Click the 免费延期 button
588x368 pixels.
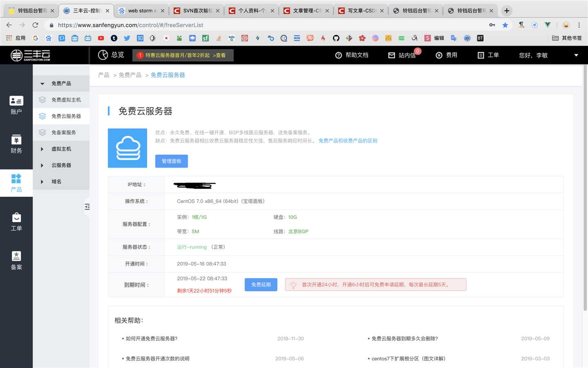[x=261, y=285]
